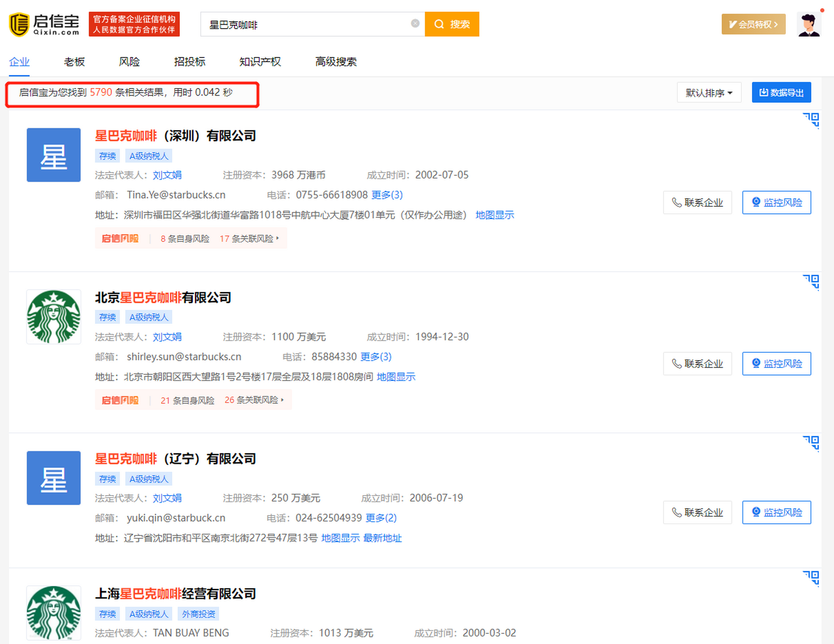The height and width of the screenshot is (644, 834).
Task: Expand 更多(3) phones for Shenzhen company
Action: coord(387,195)
